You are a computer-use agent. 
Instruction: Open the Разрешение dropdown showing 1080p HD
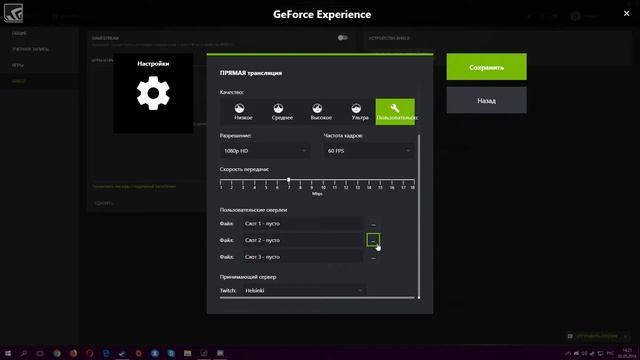point(265,151)
